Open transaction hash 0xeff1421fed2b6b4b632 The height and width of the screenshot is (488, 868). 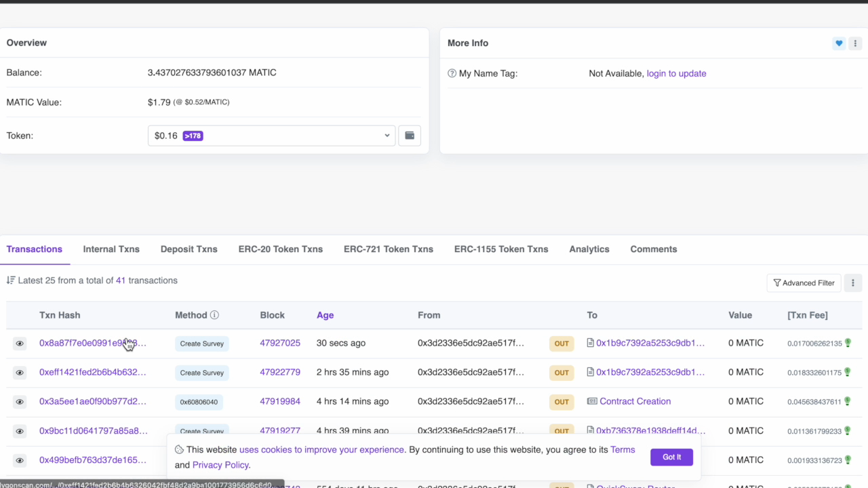tap(93, 372)
